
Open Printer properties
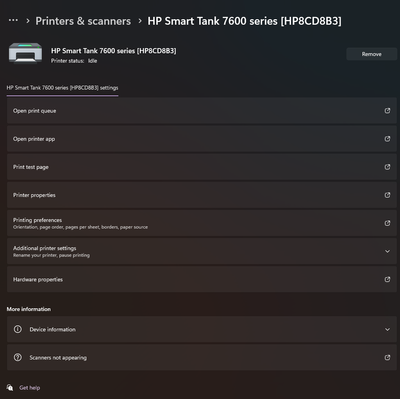202,195
